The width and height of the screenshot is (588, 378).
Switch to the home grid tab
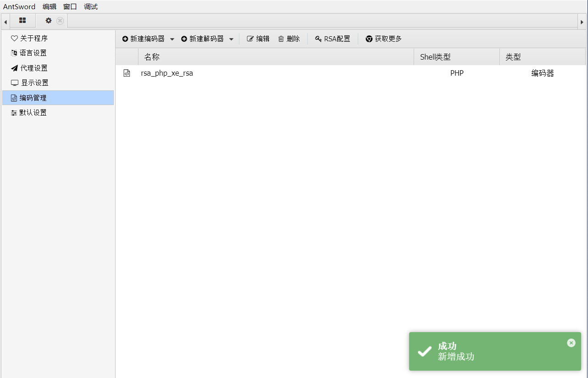(22, 21)
